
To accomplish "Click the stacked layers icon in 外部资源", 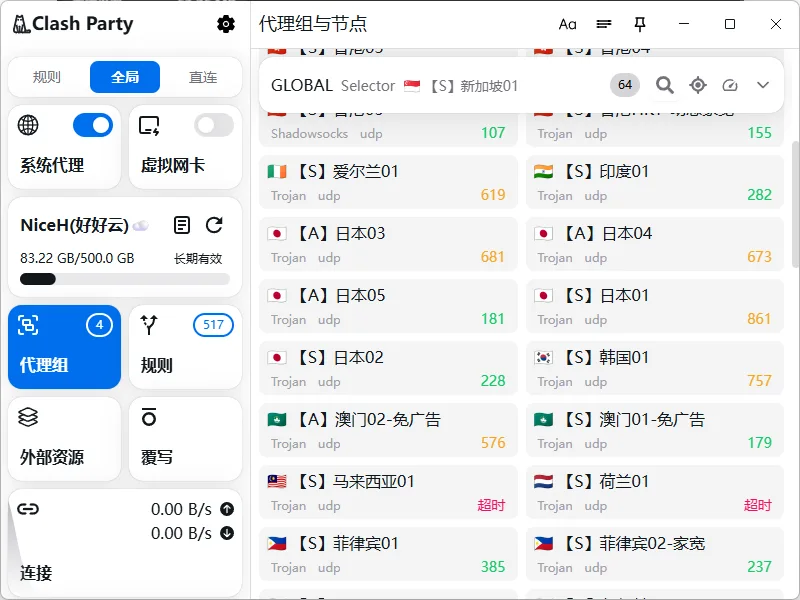I will [28, 417].
